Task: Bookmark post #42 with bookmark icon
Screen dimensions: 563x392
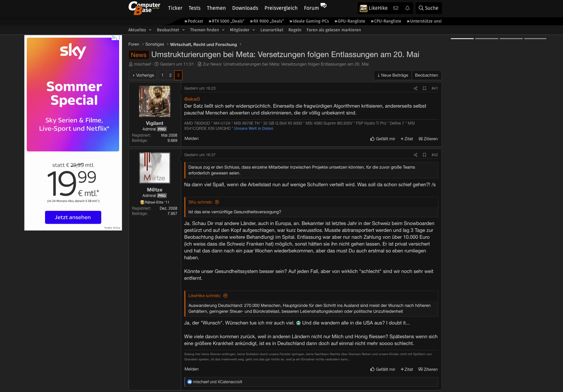Action: 424,155
